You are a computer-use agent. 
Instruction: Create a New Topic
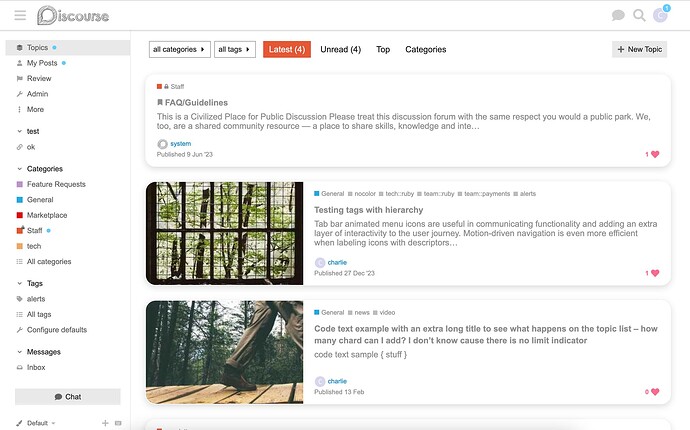click(x=639, y=49)
